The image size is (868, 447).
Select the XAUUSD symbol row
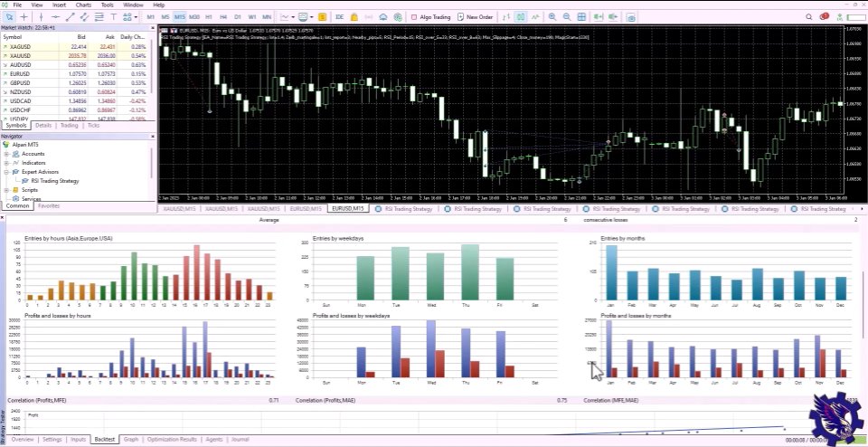coord(75,56)
